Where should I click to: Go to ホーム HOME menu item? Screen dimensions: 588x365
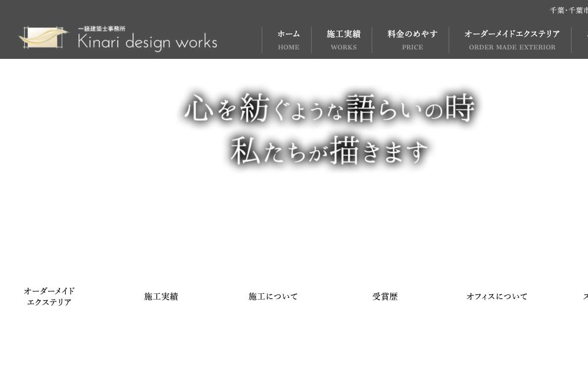(x=288, y=40)
